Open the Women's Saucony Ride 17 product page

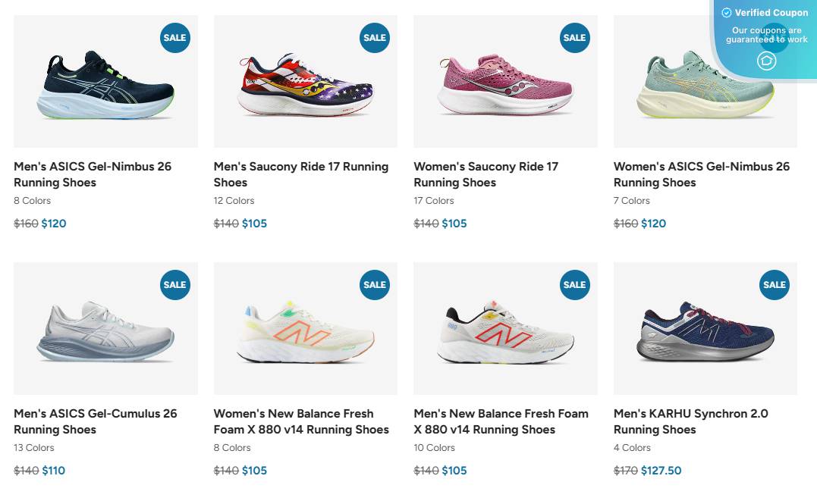click(485, 174)
